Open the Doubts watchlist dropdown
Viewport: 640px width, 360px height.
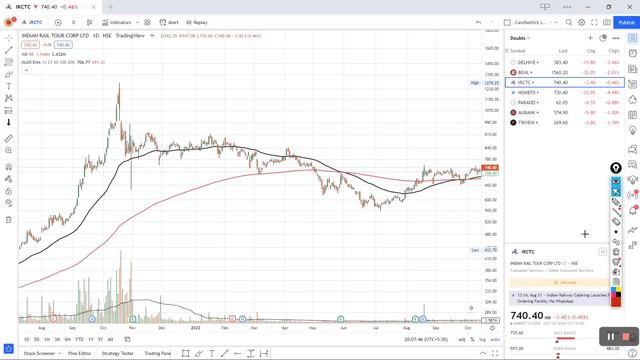click(x=520, y=38)
